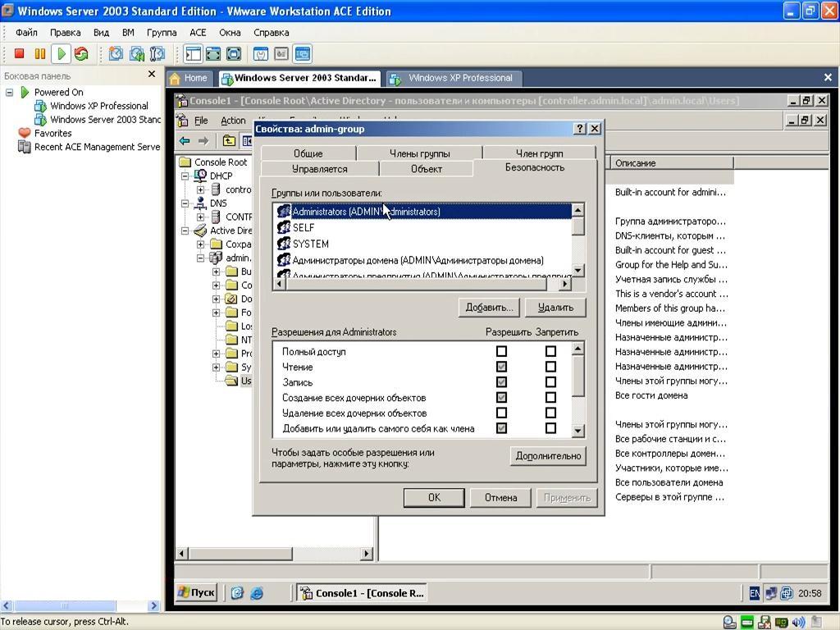Click the help question mark in dialog title
Screen dimensions: 840x630
click(x=580, y=129)
